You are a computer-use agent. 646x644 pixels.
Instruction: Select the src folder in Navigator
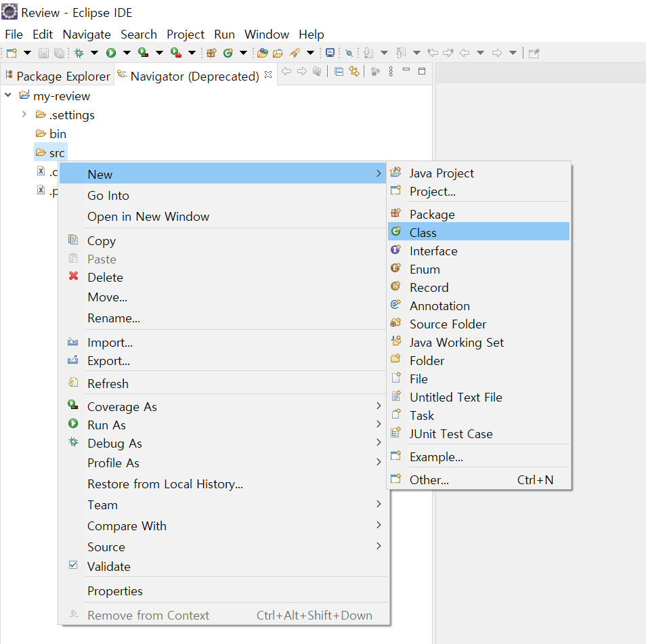pyautogui.click(x=50, y=153)
